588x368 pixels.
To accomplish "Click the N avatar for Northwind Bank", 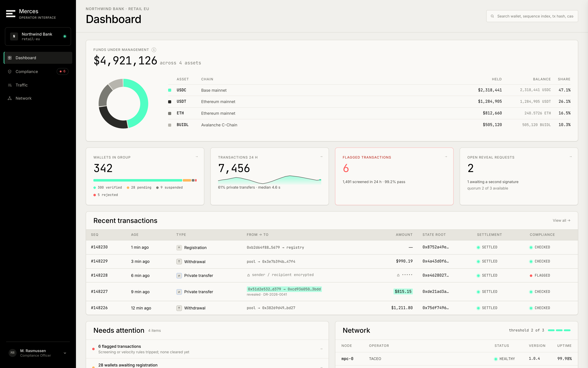I will click(14, 36).
